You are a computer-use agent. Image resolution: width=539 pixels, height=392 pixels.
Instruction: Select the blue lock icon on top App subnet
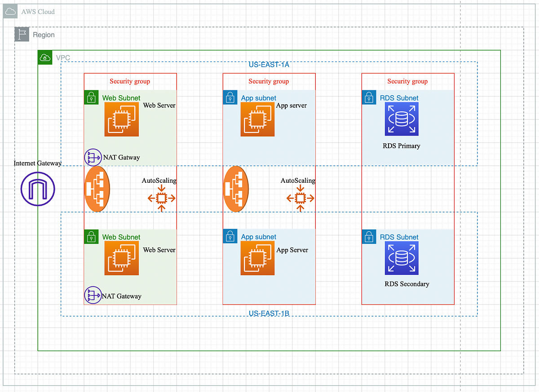[230, 97]
